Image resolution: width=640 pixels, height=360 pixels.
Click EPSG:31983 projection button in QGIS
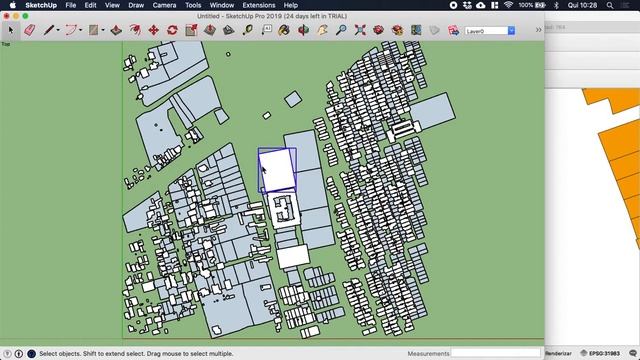(601, 353)
